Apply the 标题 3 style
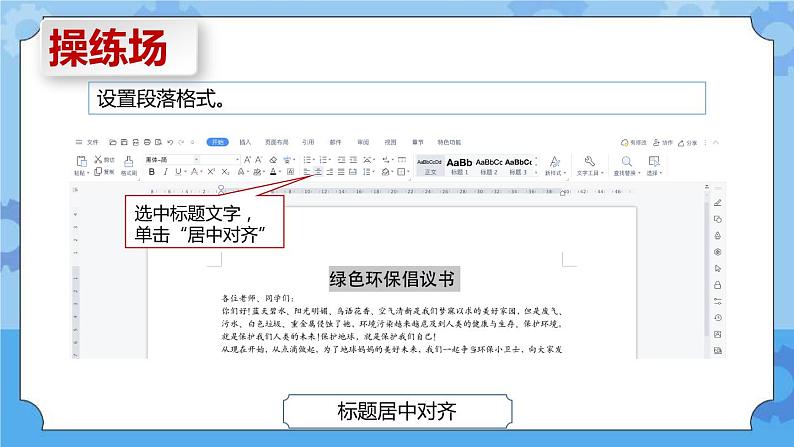Image resolution: width=794 pixels, height=447 pixels. tap(518, 166)
